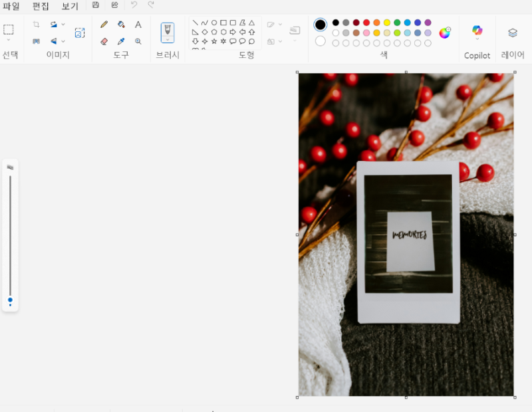Open the Edit colors wheel
Screen dimensions: 532x412
(444, 33)
